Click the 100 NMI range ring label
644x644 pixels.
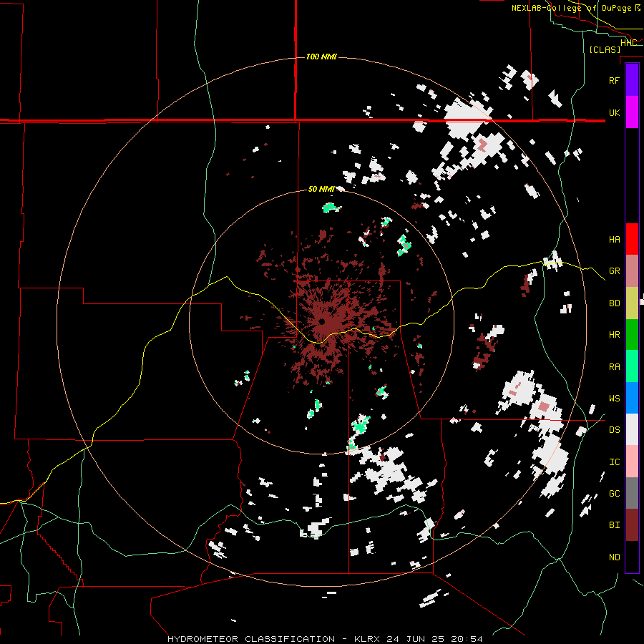click(321, 57)
